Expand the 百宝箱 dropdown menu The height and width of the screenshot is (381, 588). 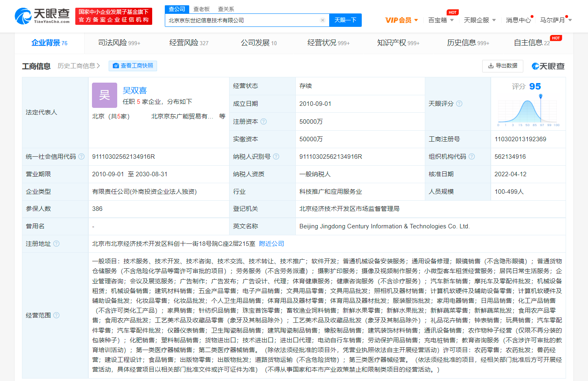tap(441, 20)
